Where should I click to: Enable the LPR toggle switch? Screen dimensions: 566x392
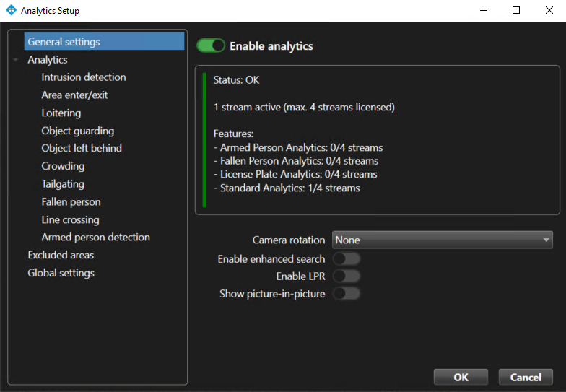click(x=346, y=276)
